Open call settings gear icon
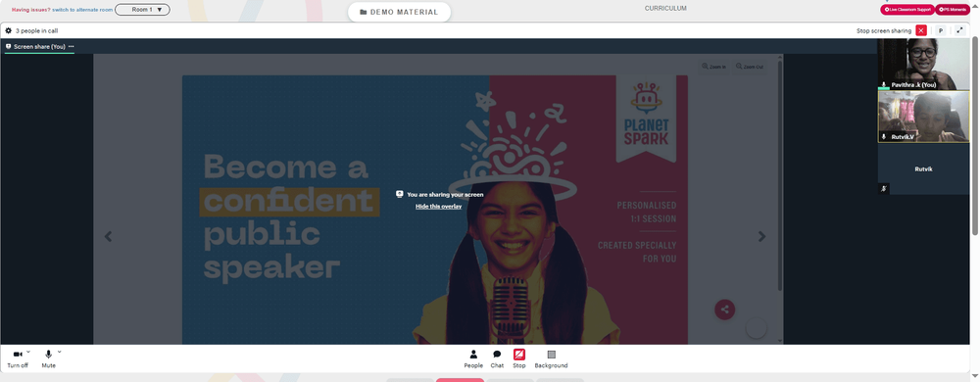This screenshot has height=382, width=980. coord(8,30)
